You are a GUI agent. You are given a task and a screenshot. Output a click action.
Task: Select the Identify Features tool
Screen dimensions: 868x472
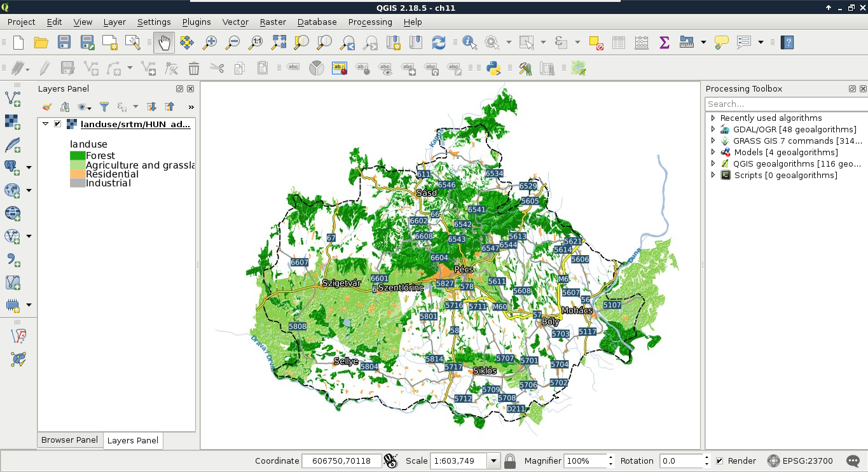469,43
